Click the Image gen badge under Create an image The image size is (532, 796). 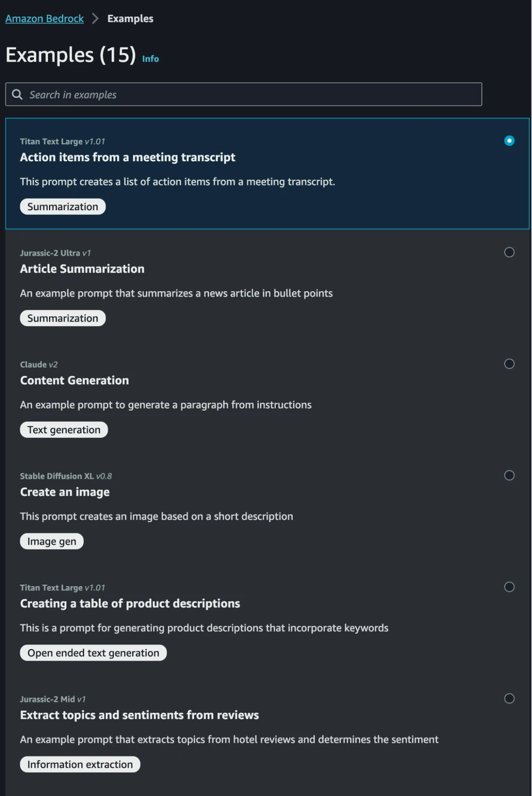click(51, 541)
